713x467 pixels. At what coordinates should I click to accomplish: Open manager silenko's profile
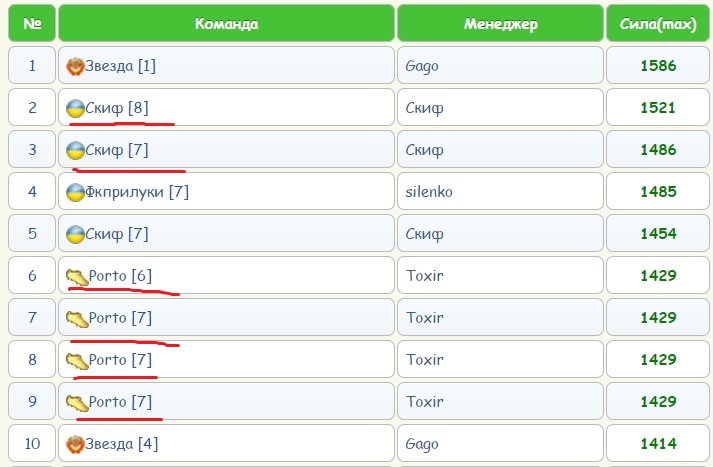(429, 192)
